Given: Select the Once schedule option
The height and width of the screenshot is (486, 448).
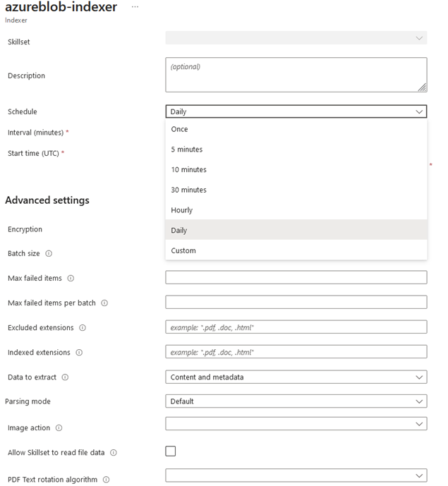Looking at the screenshot, I should pos(180,129).
